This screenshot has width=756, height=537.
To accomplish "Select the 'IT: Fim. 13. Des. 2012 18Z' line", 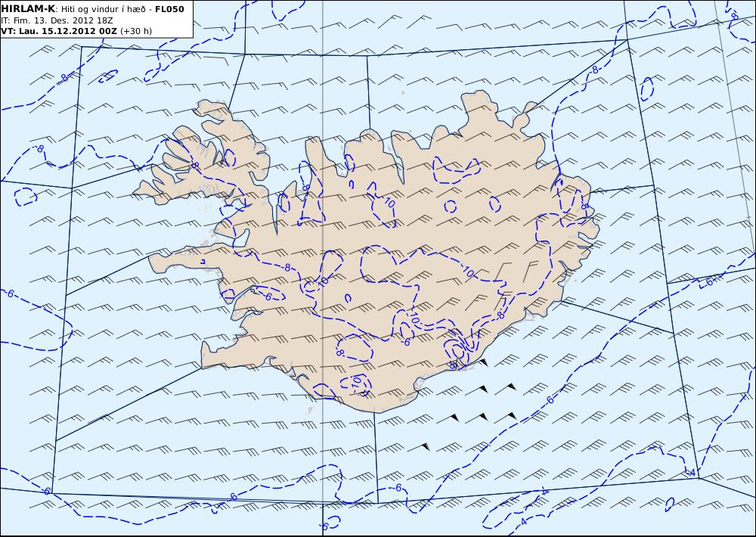I will [x=57, y=20].
